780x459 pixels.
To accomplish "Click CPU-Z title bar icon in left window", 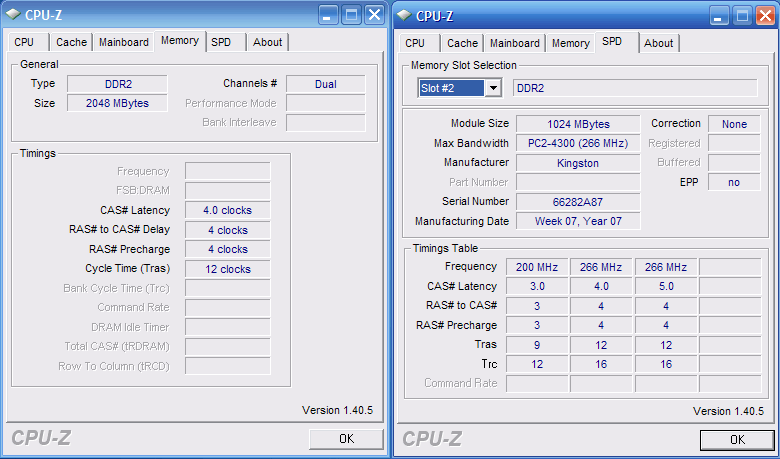I will click(13, 15).
